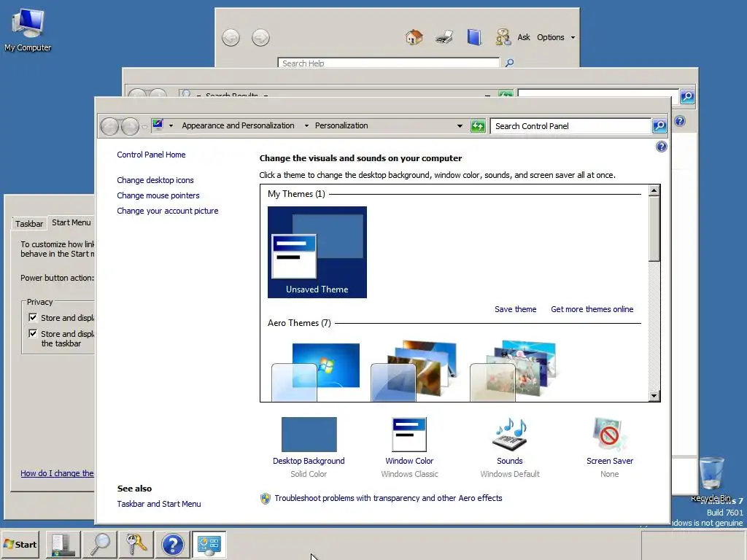Click Refresh button beside Personalization address bar

point(478,126)
